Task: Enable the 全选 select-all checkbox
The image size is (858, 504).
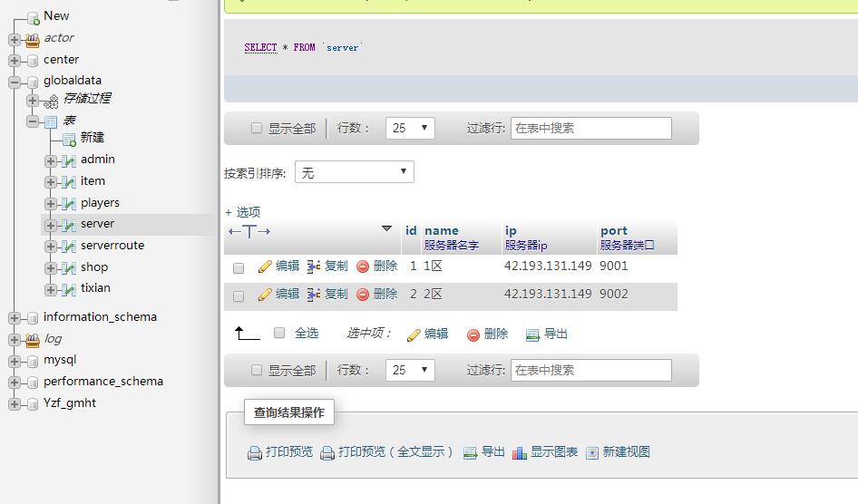Action: click(279, 334)
